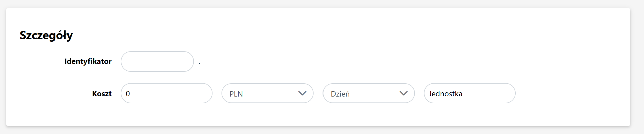Screen dimensions: 644x134
Task: Click the Koszt label
Action: [102, 94]
